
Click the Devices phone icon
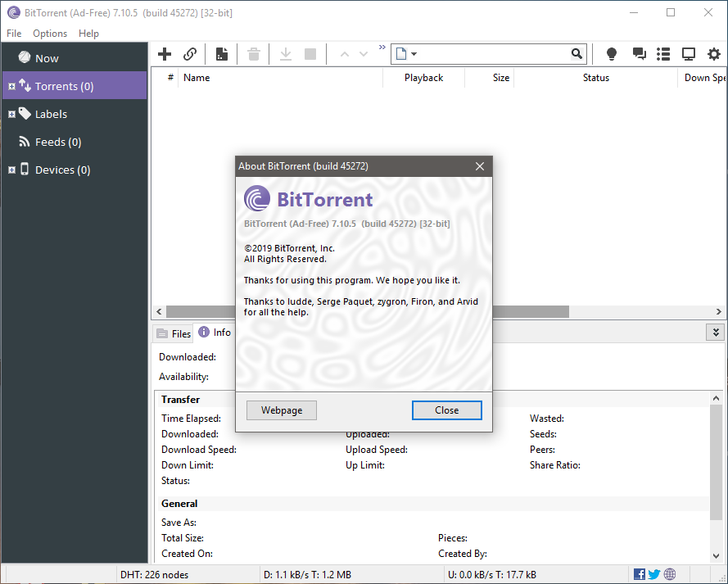point(25,169)
